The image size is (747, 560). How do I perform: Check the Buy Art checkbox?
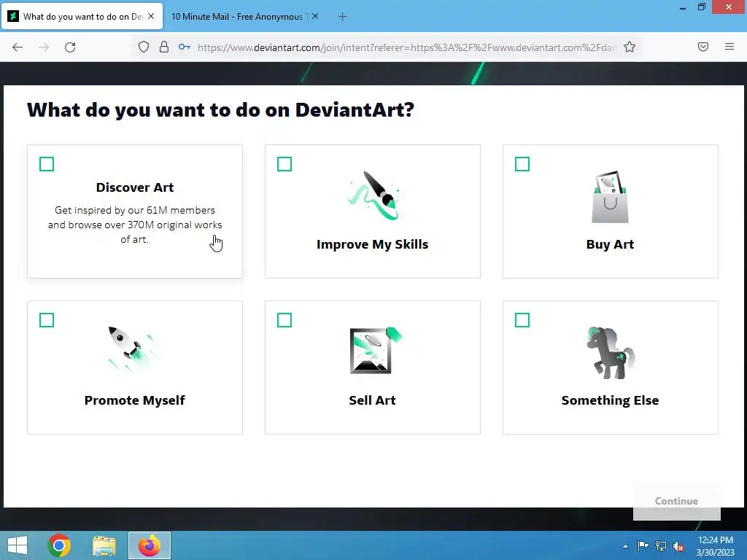click(x=522, y=164)
